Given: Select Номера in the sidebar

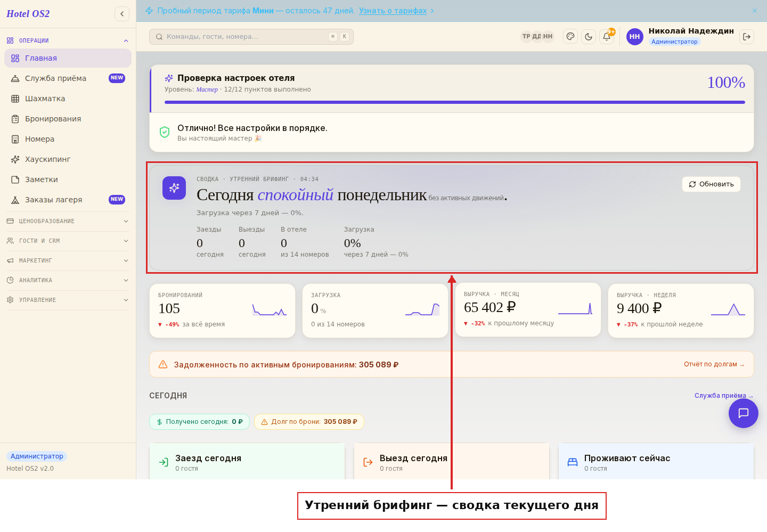Looking at the screenshot, I should point(68,139).
